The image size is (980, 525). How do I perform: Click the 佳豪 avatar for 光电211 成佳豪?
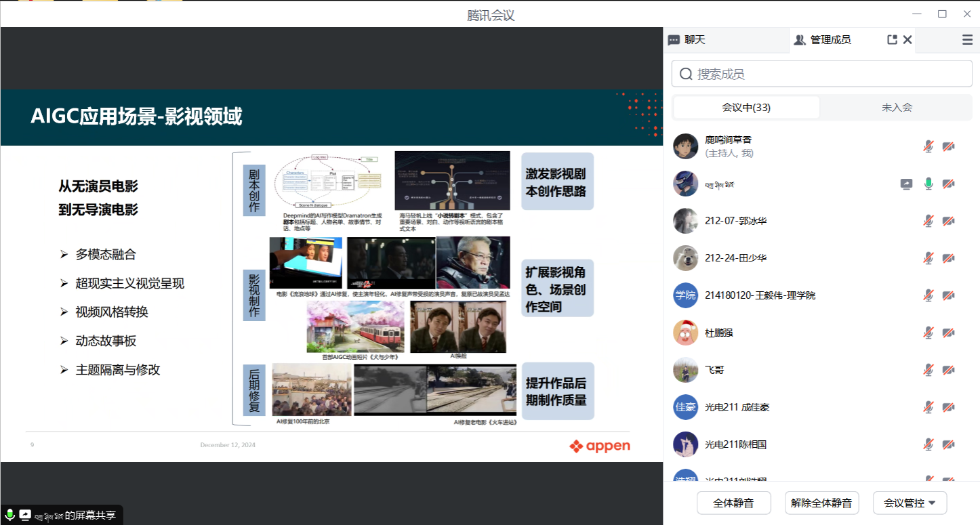(x=685, y=407)
